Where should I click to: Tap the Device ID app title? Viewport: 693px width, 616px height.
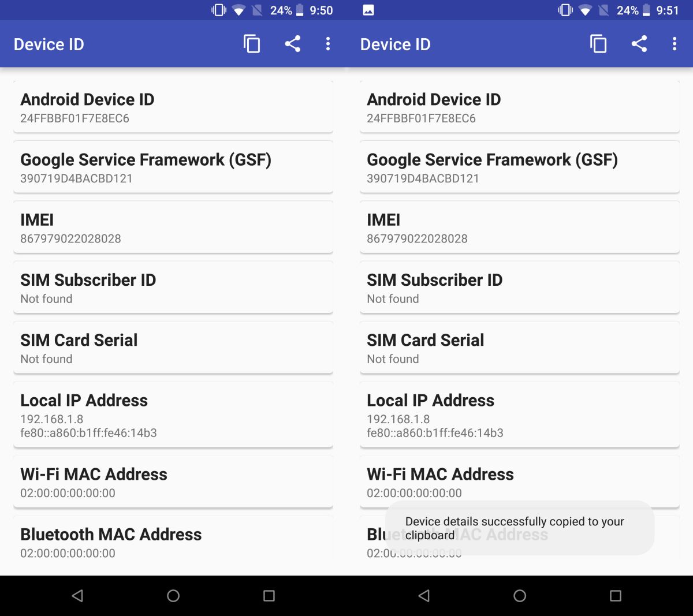(49, 44)
